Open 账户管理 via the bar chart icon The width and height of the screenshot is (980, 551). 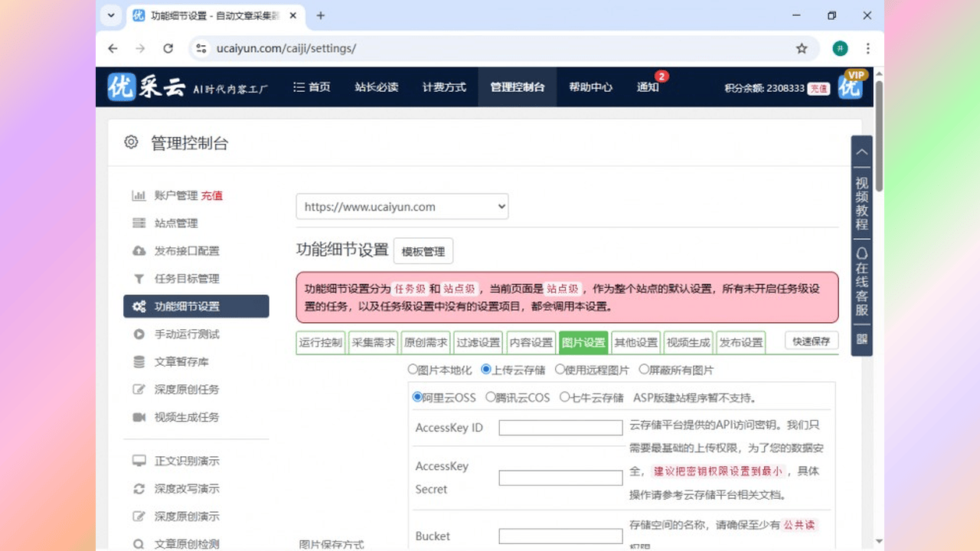point(139,195)
